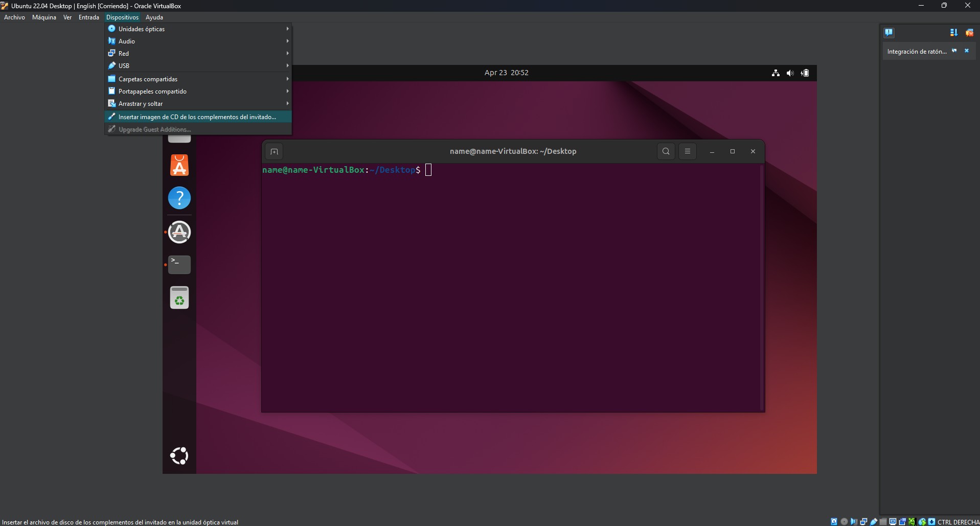Click the audio status bar icon
This screenshot has height=526, width=980.
click(x=854, y=522)
